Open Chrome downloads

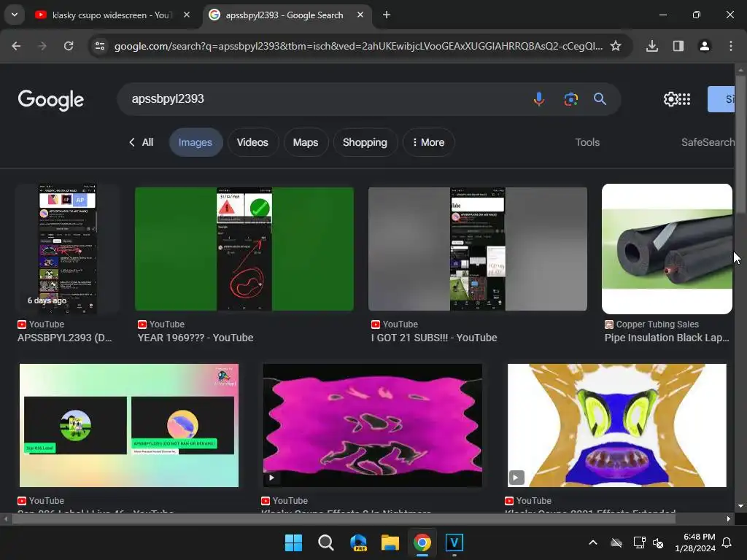pos(652,46)
